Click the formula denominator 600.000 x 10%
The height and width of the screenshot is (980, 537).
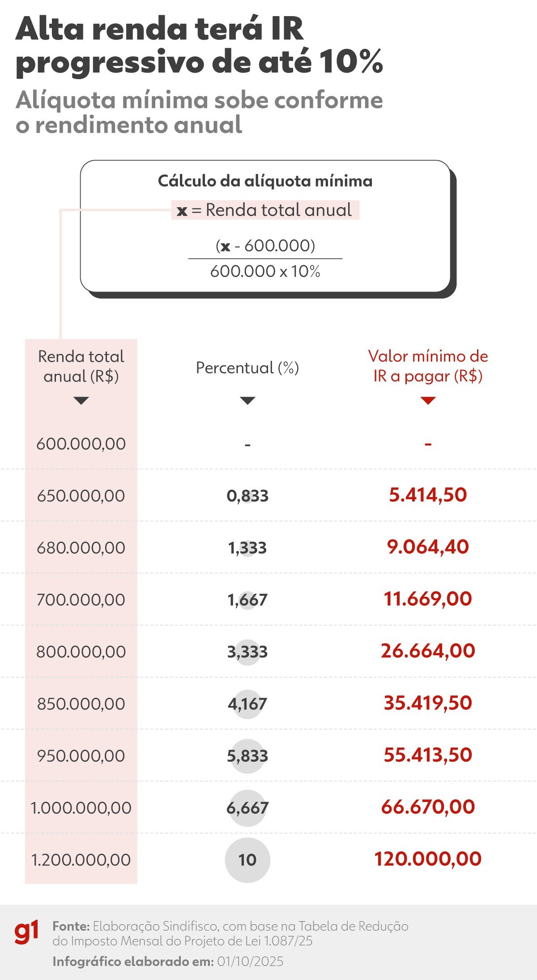(265, 272)
